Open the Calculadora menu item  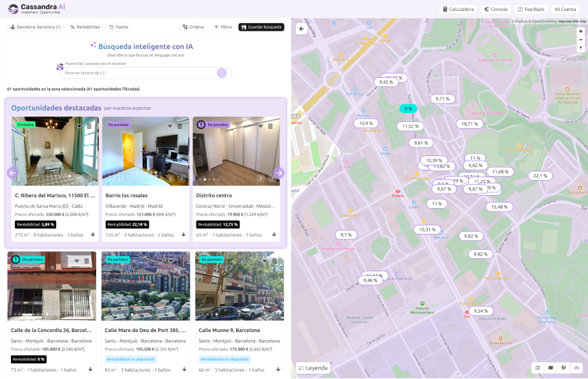click(x=458, y=10)
